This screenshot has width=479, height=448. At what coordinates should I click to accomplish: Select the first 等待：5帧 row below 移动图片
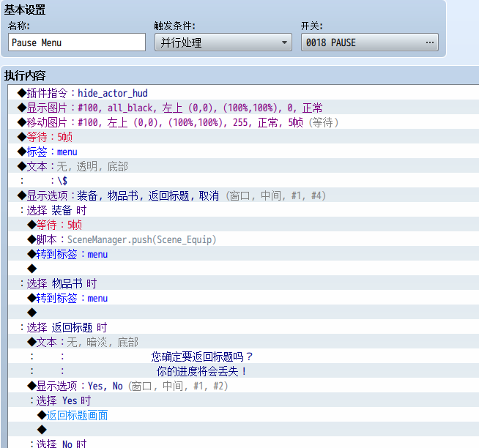[244, 136]
